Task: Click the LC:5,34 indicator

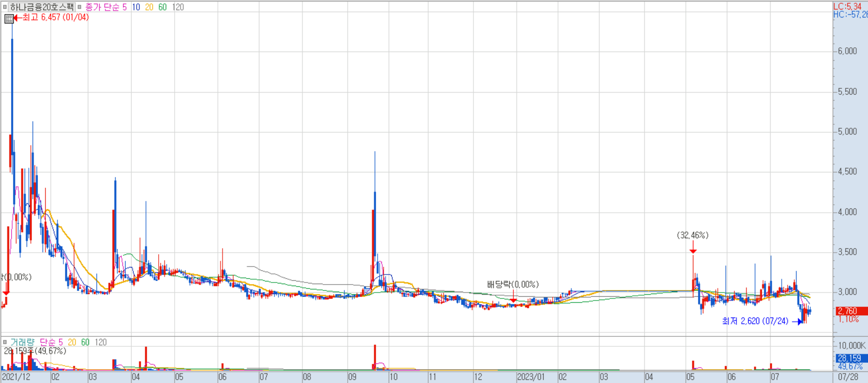Action: coord(847,6)
